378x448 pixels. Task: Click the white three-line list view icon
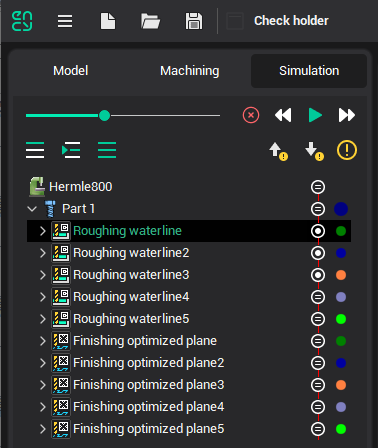click(35, 150)
